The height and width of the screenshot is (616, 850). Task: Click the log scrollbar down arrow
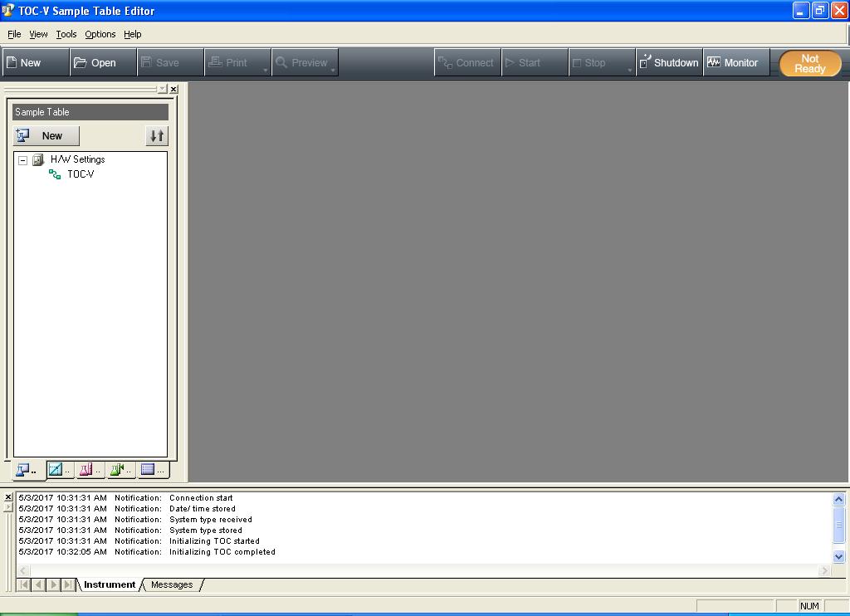pyautogui.click(x=838, y=556)
